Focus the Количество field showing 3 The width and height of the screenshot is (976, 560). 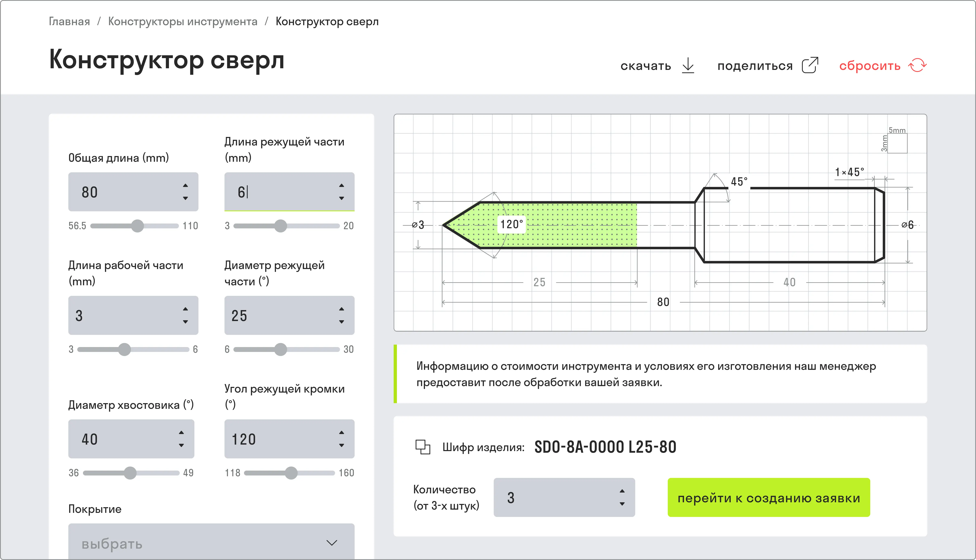click(564, 497)
